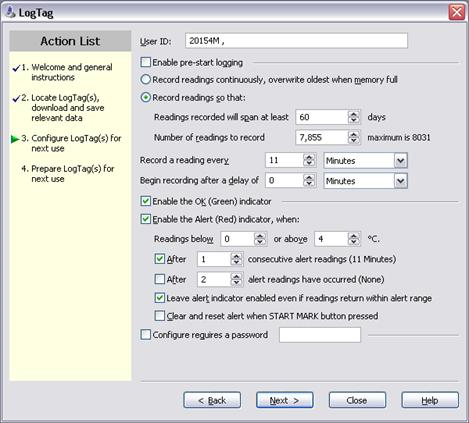Decrease the begin recording delay value

(309, 184)
